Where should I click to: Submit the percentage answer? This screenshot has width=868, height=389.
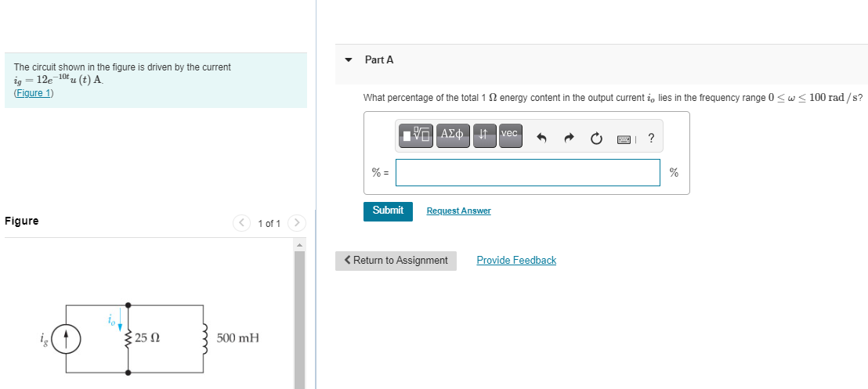(388, 211)
